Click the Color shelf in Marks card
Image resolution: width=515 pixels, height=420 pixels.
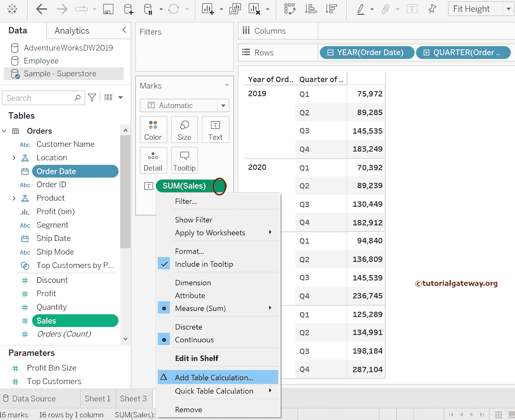coord(153,129)
